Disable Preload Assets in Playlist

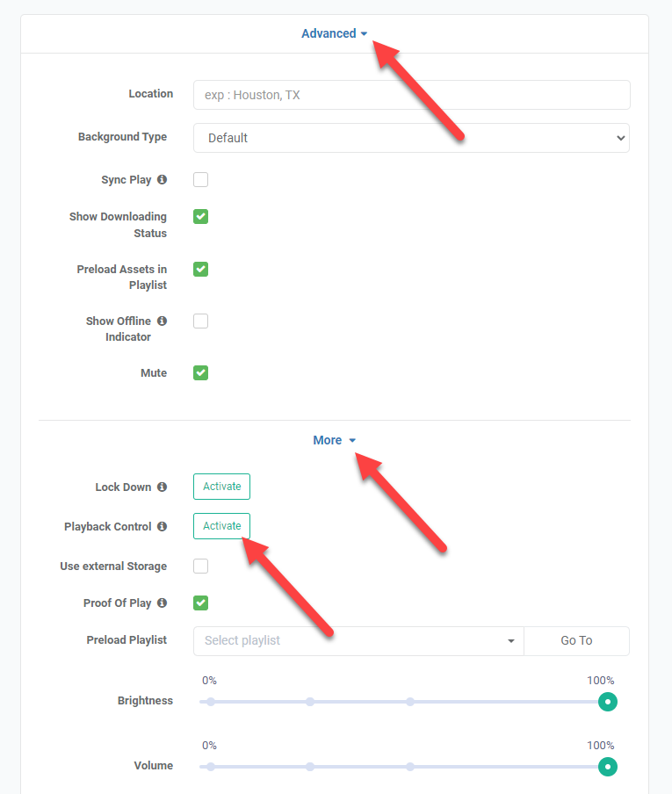click(x=201, y=270)
